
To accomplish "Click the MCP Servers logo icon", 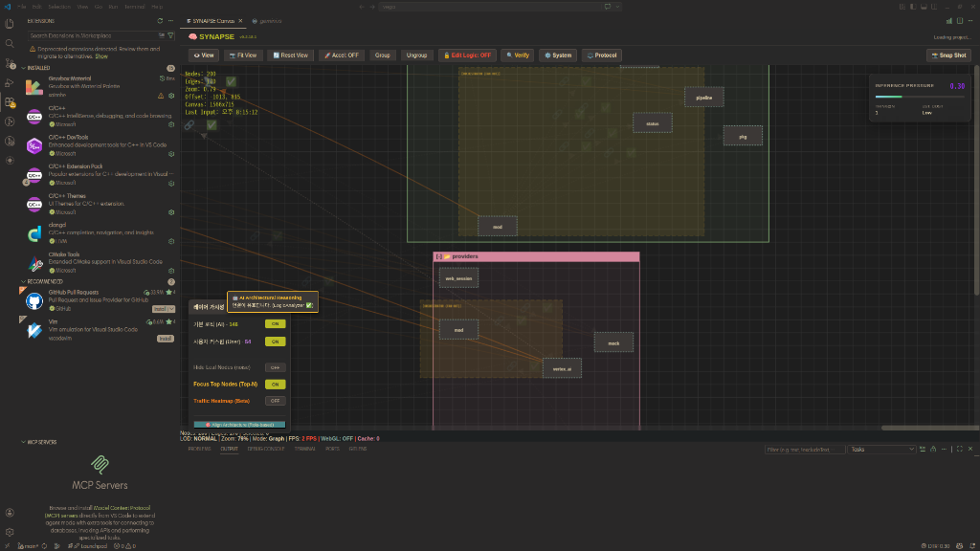I will tap(100, 464).
